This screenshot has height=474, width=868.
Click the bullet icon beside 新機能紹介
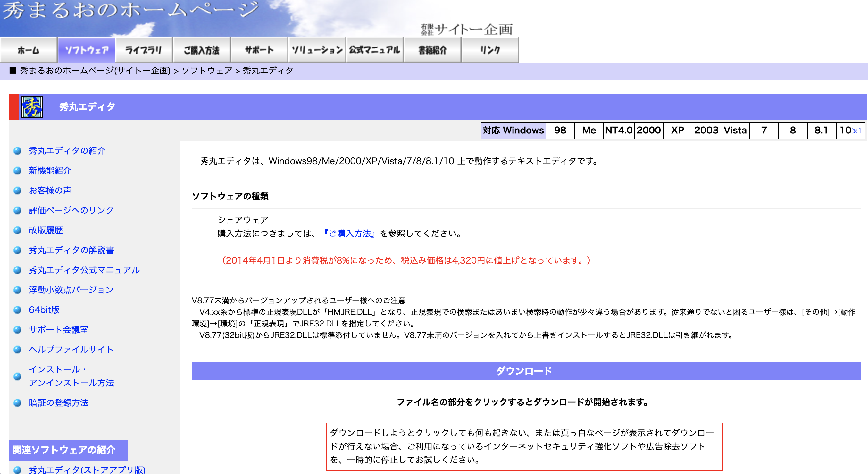pyautogui.click(x=18, y=171)
